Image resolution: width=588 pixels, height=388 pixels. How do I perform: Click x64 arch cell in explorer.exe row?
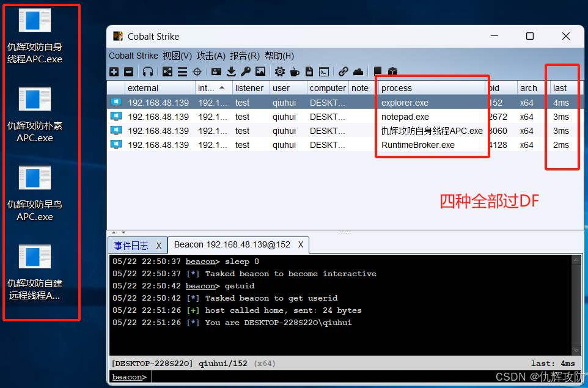[x=526, y=102]
